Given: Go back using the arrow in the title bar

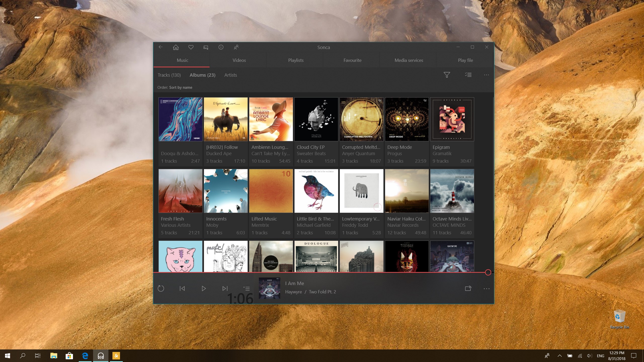Looking at the screenshot, I should point(160,47).
